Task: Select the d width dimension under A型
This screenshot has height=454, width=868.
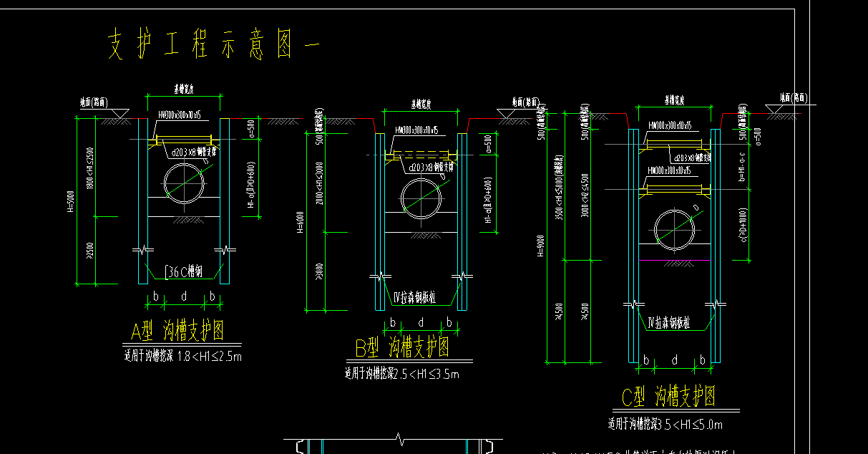Action: coord(184,295)
